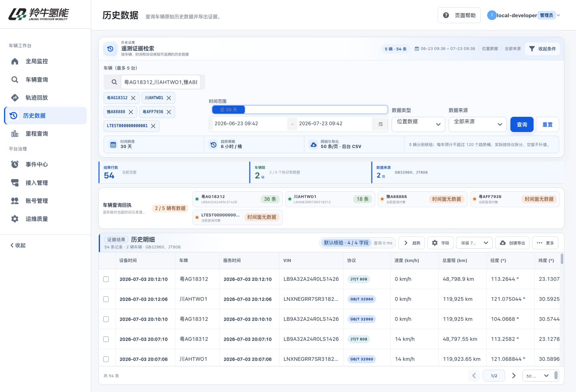Tick the checkbox for 2026-07-03 20:12:06 row
Image resolution: width=576 pixels, height=392 pixels.
point(106,299)
